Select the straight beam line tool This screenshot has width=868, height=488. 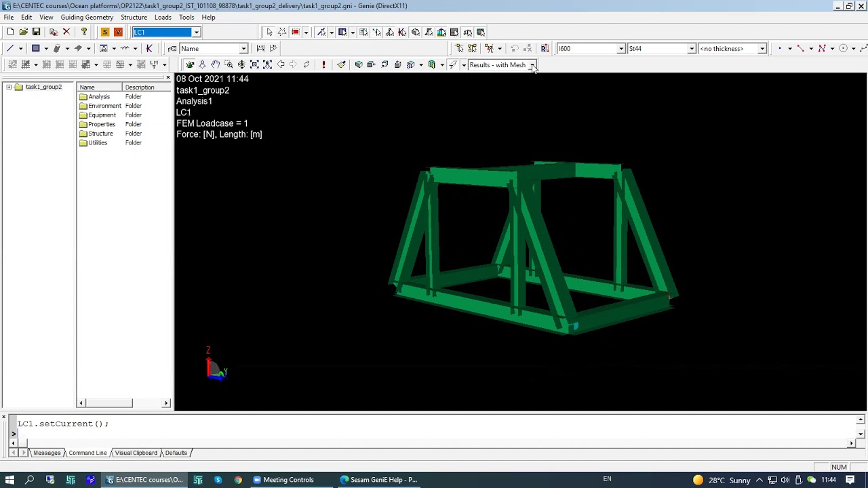click(x=9, y=48)
